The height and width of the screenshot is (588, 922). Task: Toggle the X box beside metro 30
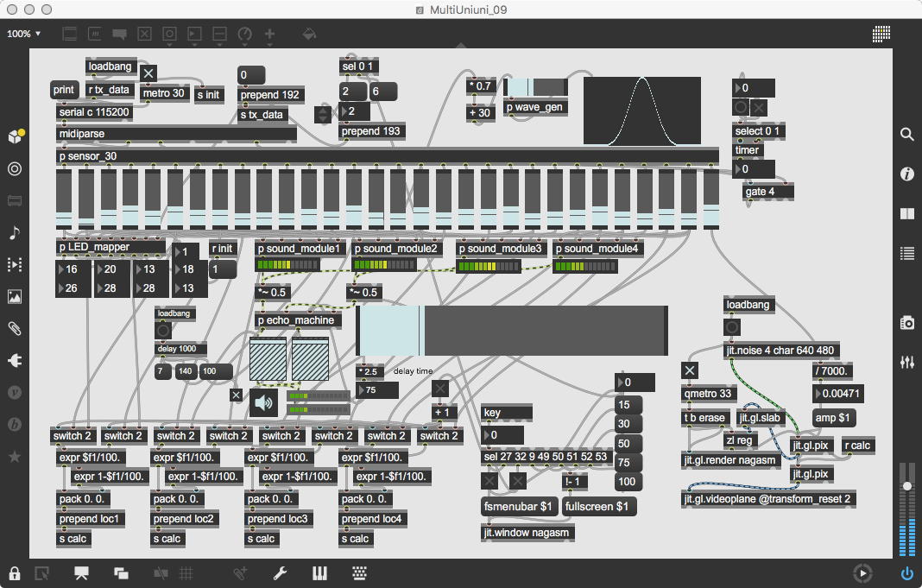point(149,74)
